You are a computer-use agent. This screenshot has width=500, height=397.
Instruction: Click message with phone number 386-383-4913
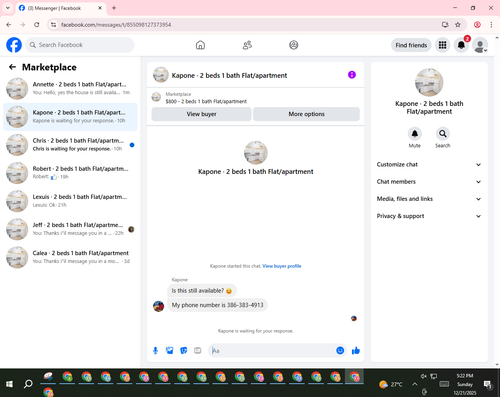(x=217, y=305)
